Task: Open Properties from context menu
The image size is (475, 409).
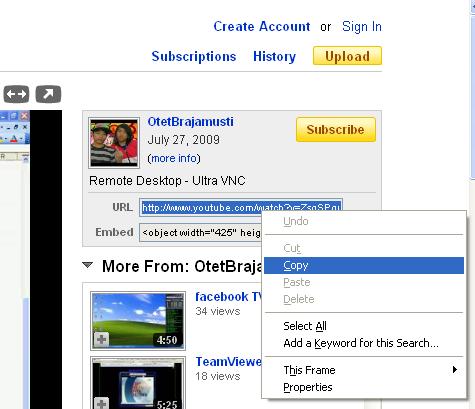Action: [364, 387]
